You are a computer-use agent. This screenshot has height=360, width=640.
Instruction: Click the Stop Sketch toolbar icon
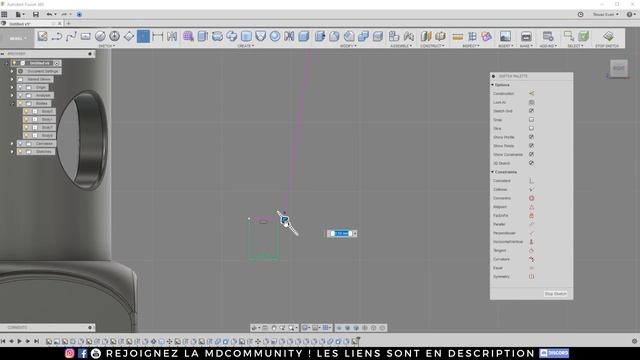pyautogui.click(x=608, y=36)
